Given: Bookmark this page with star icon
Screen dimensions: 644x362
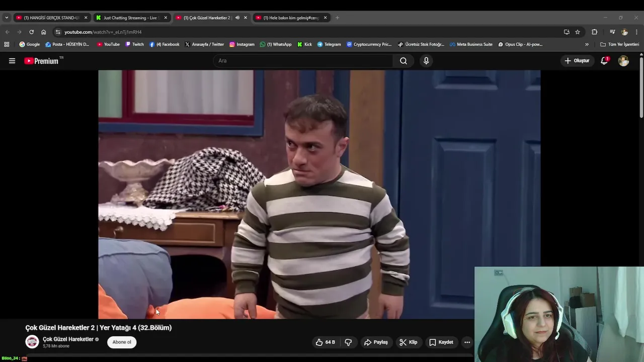Looking at the screenshot, I should pyautogui.click(x=578, y=32).
